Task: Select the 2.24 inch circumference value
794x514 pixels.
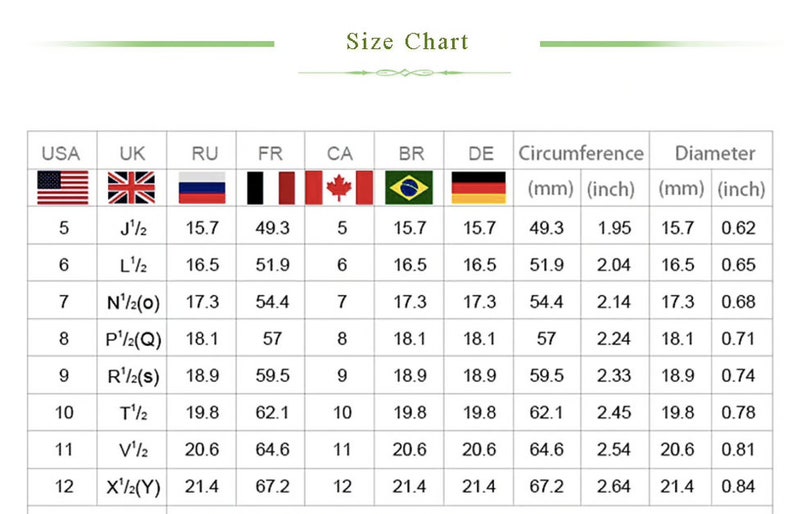Action: [x=614, y=339]
